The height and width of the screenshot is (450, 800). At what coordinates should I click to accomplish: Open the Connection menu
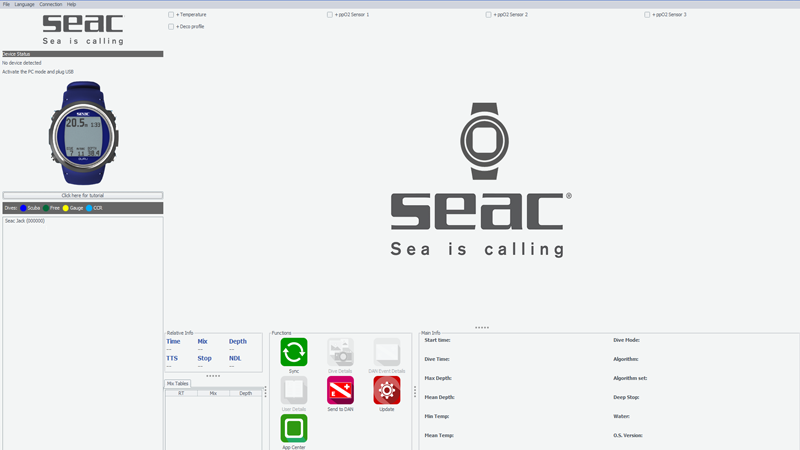click(x=51, y=4)
